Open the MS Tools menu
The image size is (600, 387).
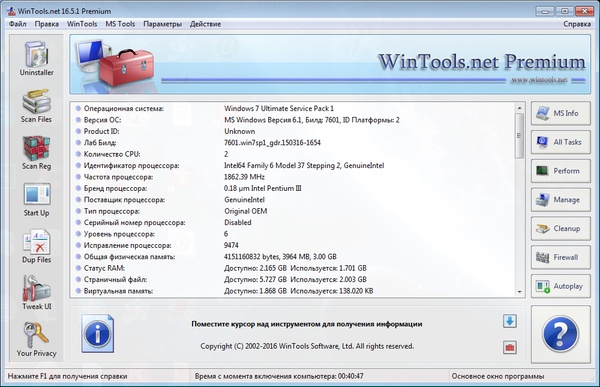pos(120,24)
